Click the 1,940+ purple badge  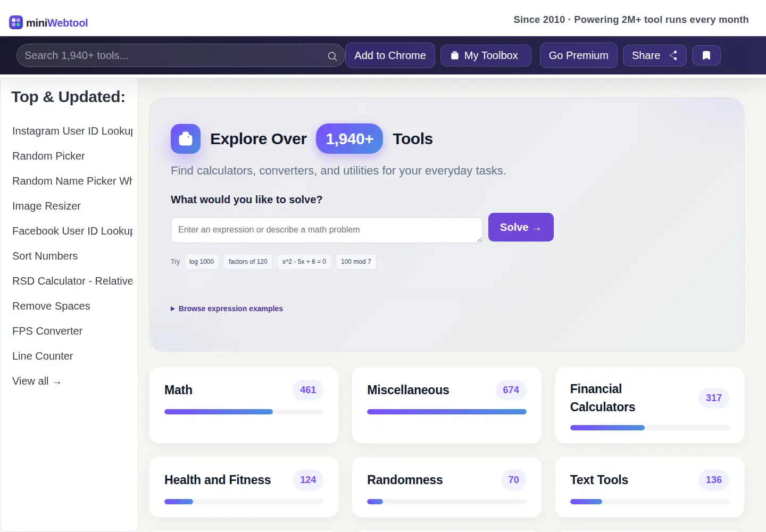tap(349, 139)
